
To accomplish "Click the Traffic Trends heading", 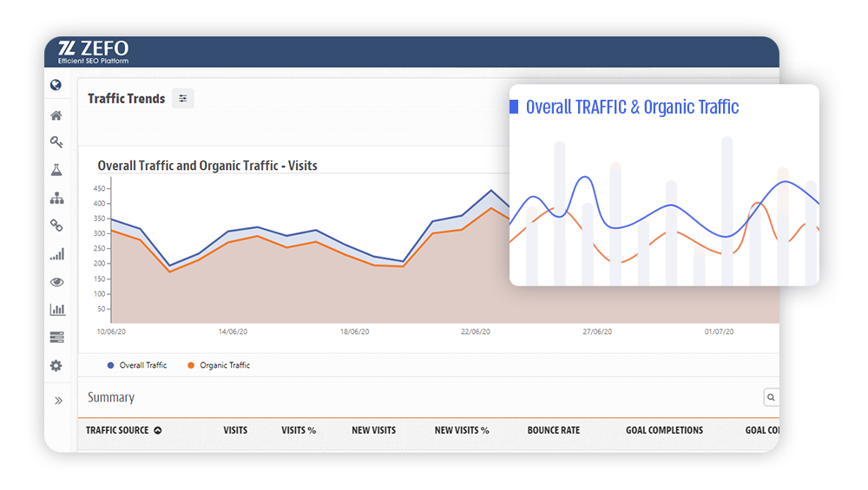I will (126, 99).
